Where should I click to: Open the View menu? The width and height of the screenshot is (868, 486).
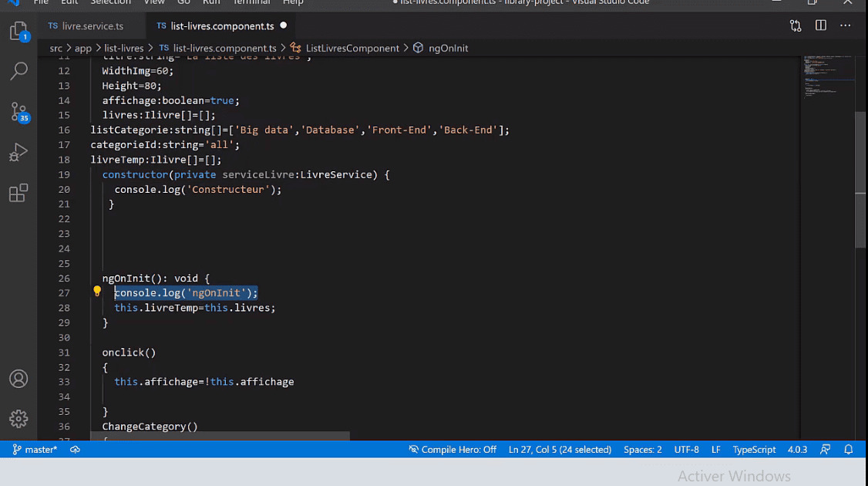point(154,3)
